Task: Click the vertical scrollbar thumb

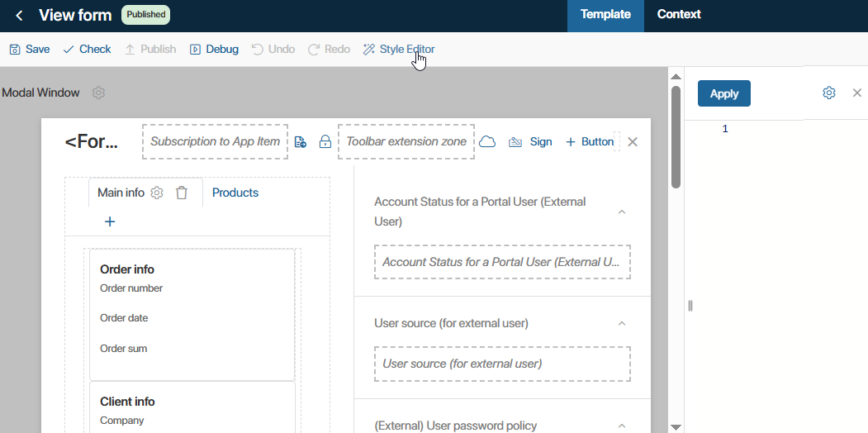Action: coord(676,137)
